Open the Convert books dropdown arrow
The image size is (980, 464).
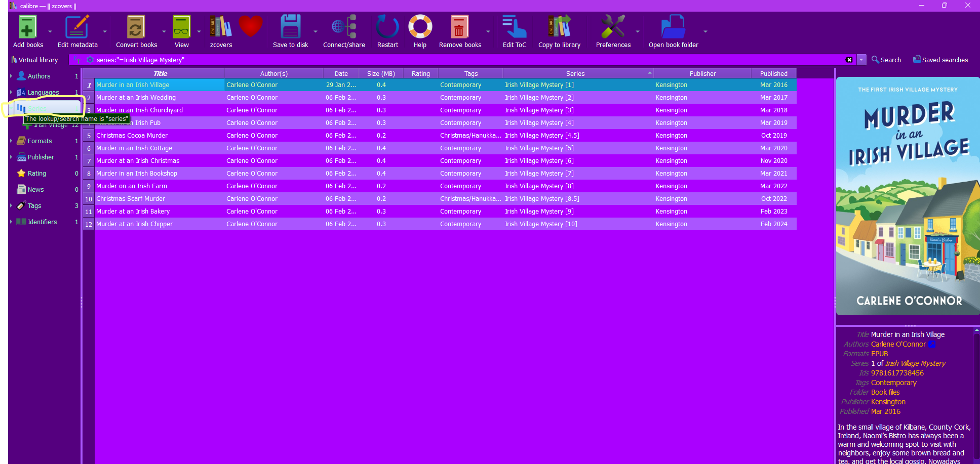click(164, 31)
